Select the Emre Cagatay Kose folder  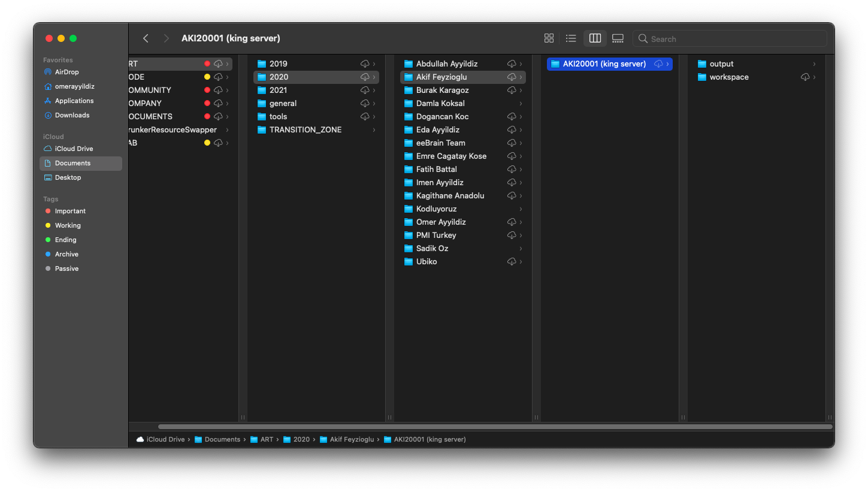pos(463,156)
